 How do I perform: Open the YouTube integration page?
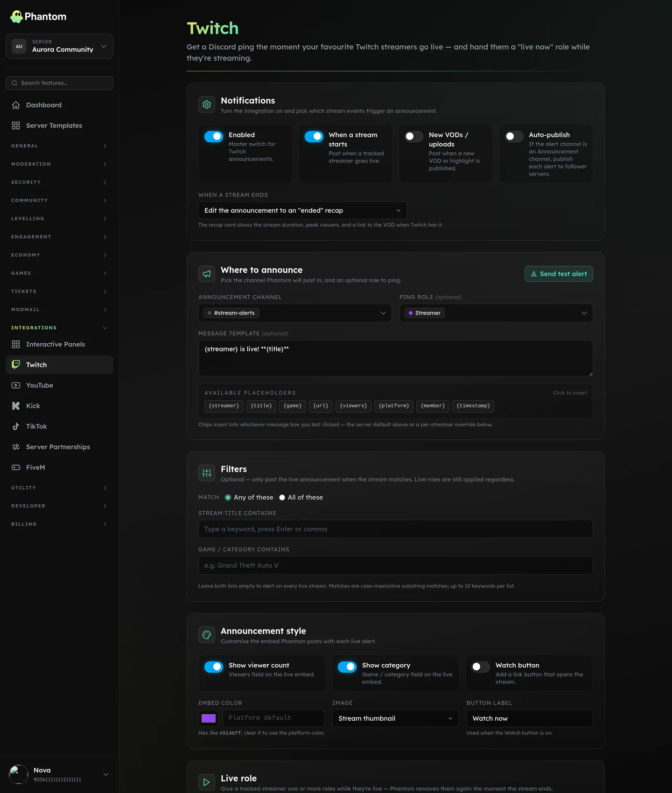click(59, 385)
